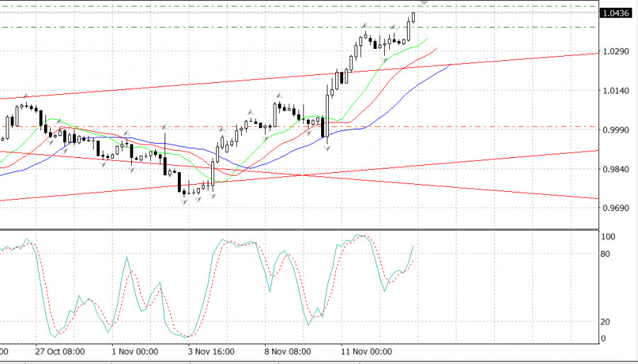Select the orange dashed horizontal level line
Viewport: 638px width, 364px height.
pos(299,127)
